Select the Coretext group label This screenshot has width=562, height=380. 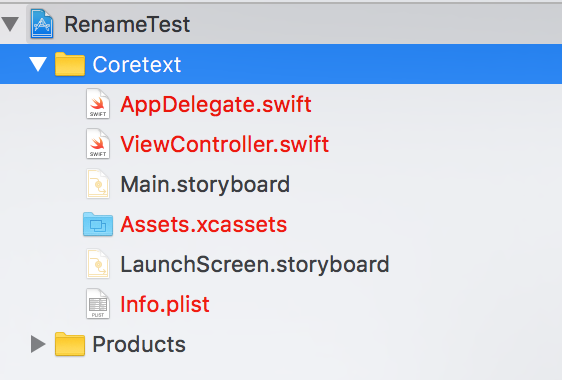pyautogui.click(x=137, y=65)
